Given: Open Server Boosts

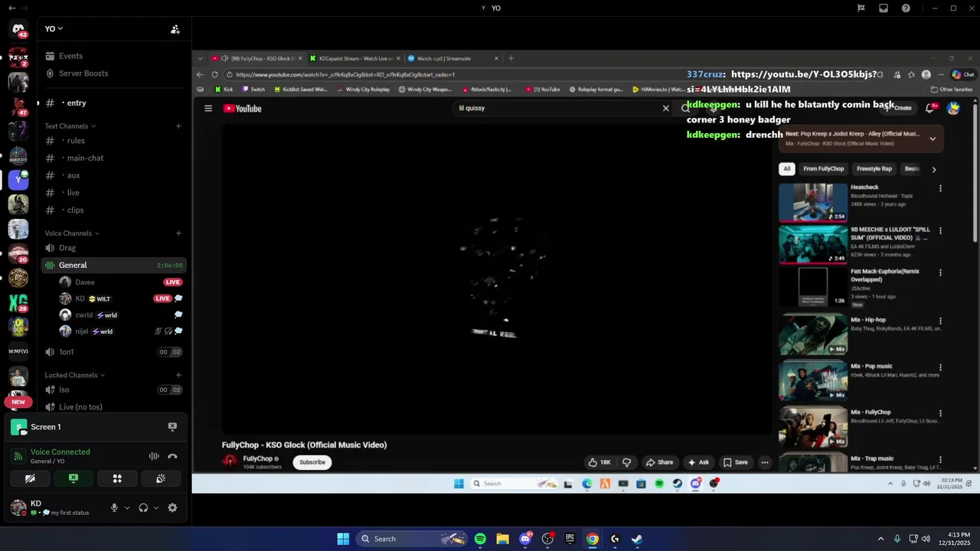Looking at the screenshot, I should pyautogui.click(x=115, y=73).
